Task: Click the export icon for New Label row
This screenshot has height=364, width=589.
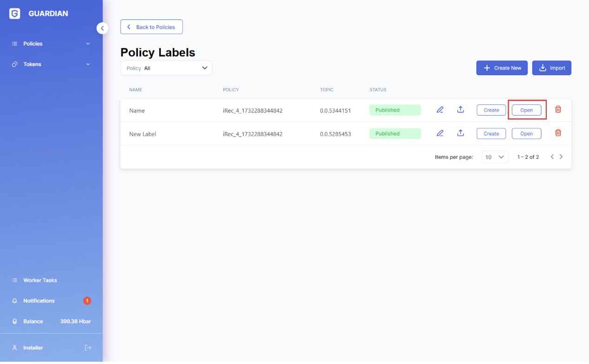Action: pos(460,133)
